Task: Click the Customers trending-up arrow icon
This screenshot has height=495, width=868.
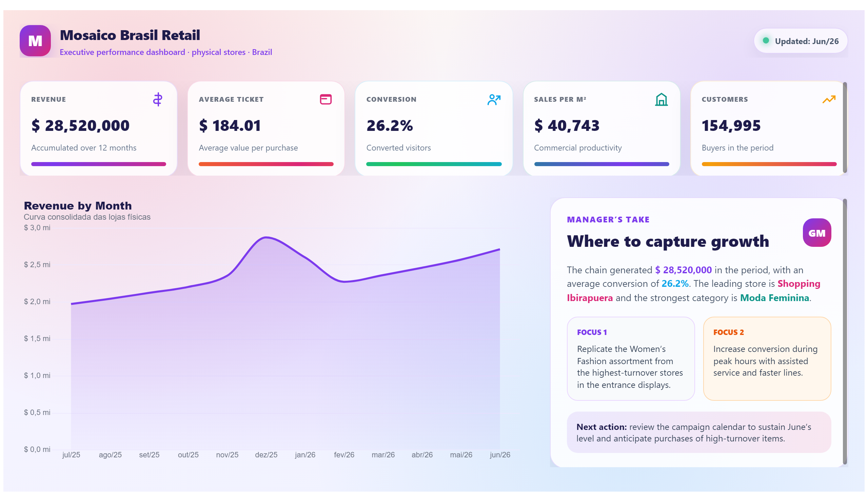Action: (829, 99)
